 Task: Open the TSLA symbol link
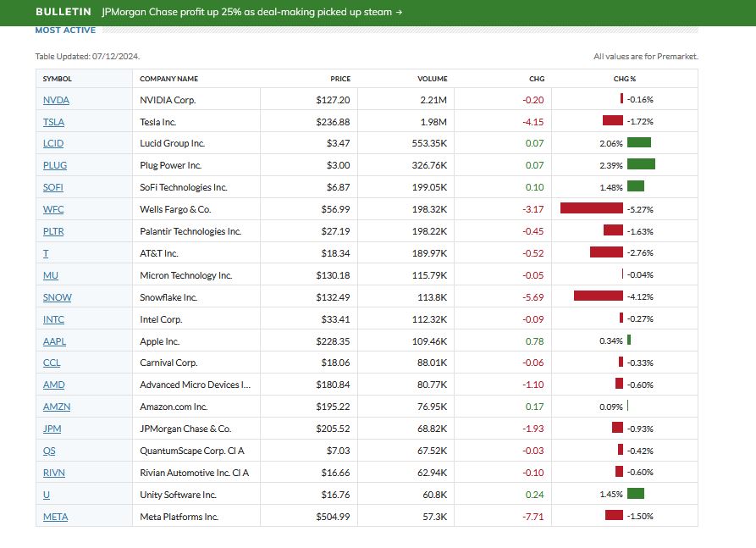click(x=53, y=122)
